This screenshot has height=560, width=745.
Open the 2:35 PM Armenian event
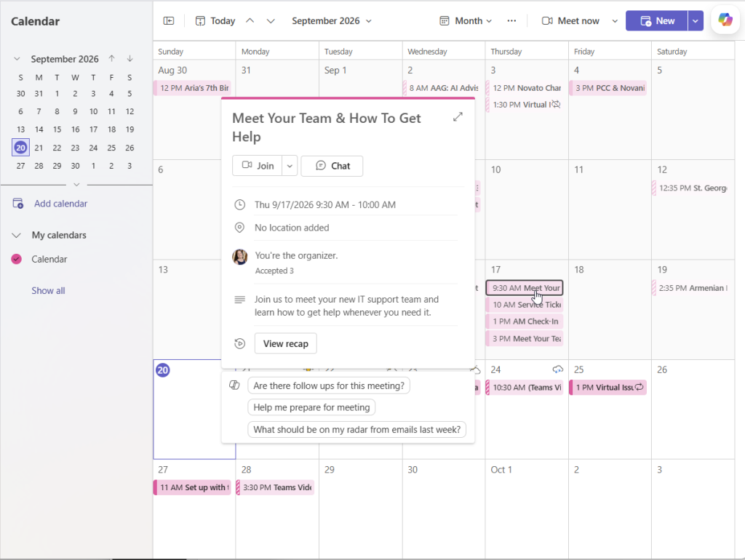click(x=691, y=288)
